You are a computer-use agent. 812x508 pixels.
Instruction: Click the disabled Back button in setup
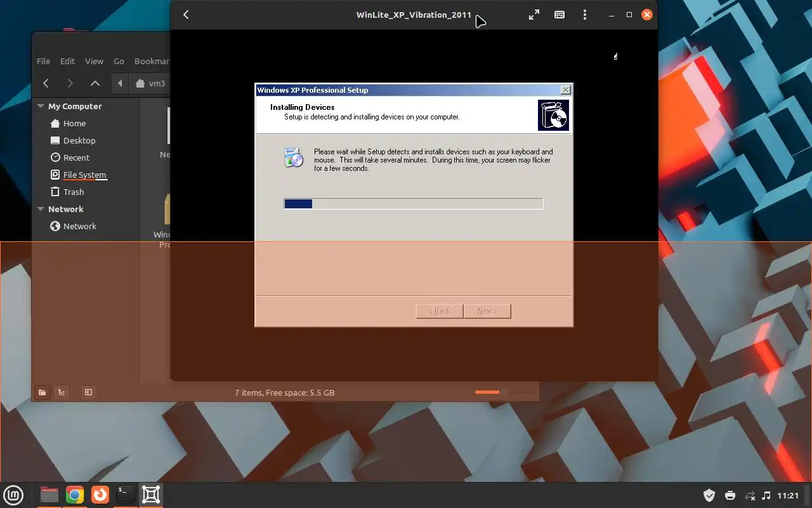point(439,311)
